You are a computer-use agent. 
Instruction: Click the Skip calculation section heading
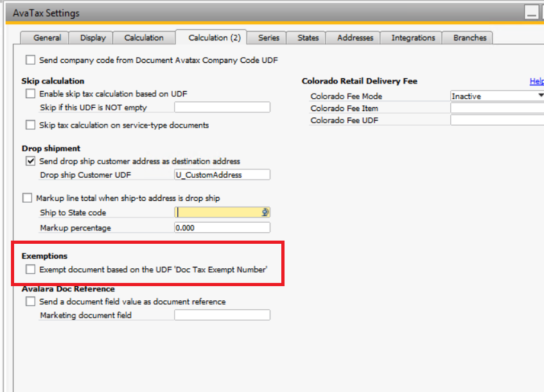click(53, 81)
